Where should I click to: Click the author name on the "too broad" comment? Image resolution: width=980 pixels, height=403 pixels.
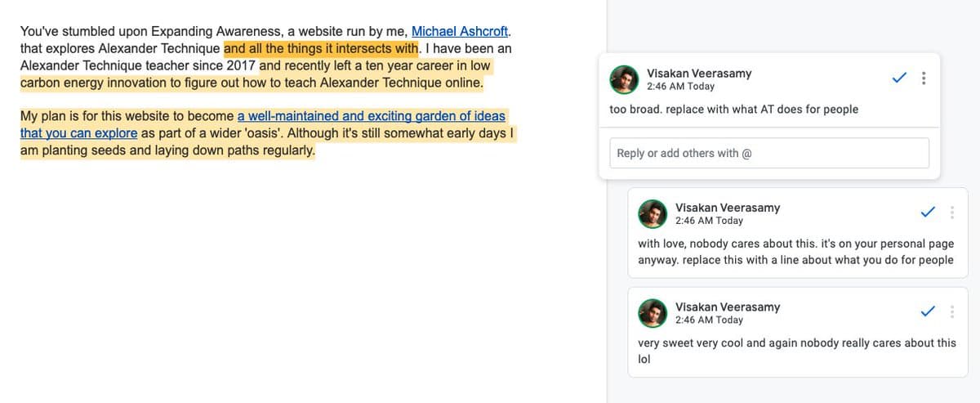[x=699, y=73]
